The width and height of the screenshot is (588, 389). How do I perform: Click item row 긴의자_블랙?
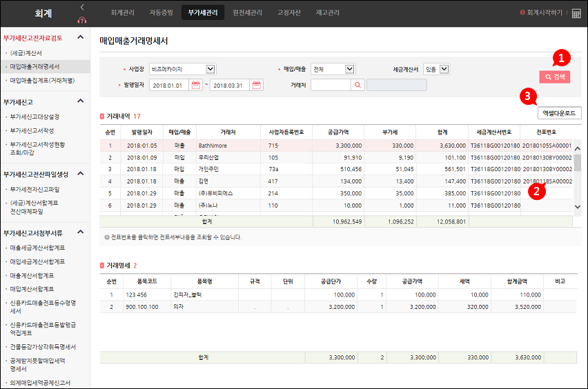[x=338, y=295]
